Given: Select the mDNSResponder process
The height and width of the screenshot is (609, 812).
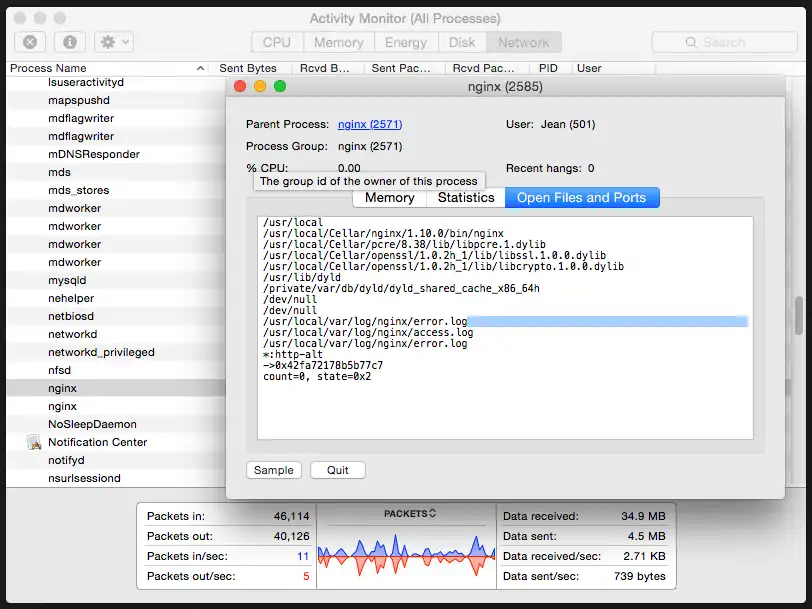Looking at the screenshot, I should 117,154.
